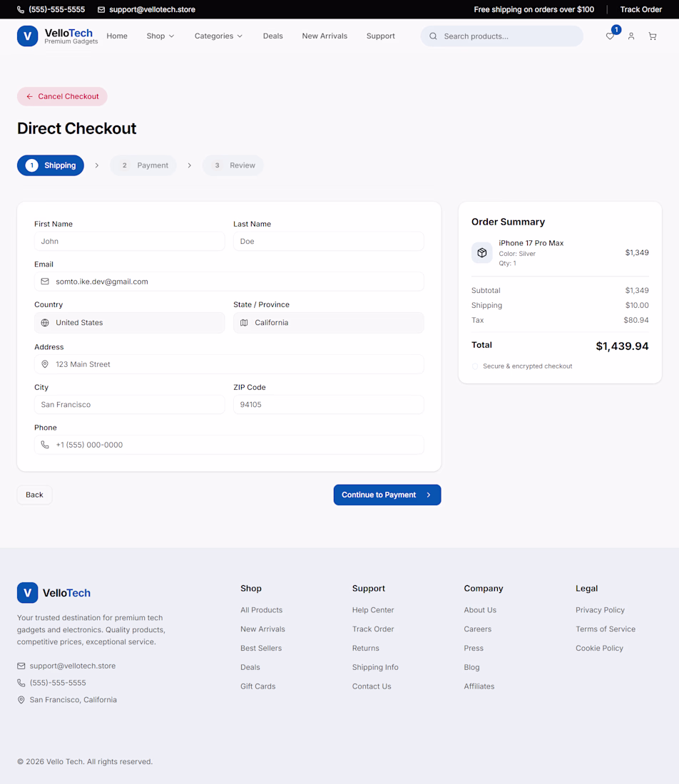Open the Country selector United States

pos(129,322)
